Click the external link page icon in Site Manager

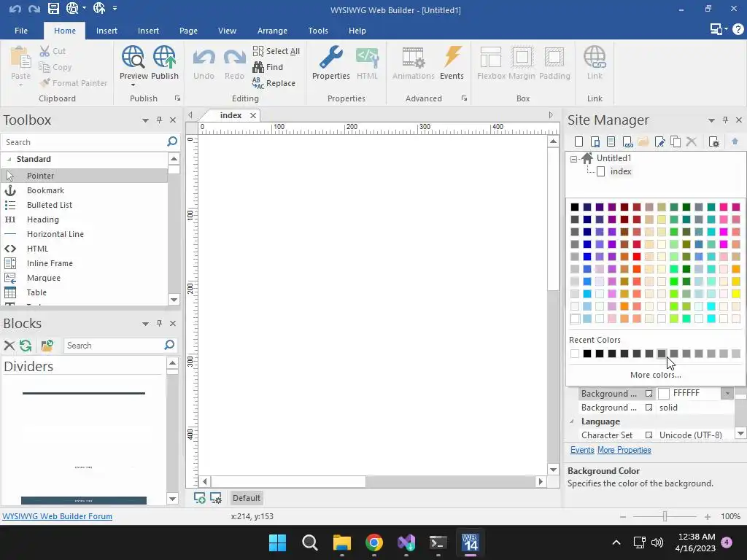tap(627, 141)
